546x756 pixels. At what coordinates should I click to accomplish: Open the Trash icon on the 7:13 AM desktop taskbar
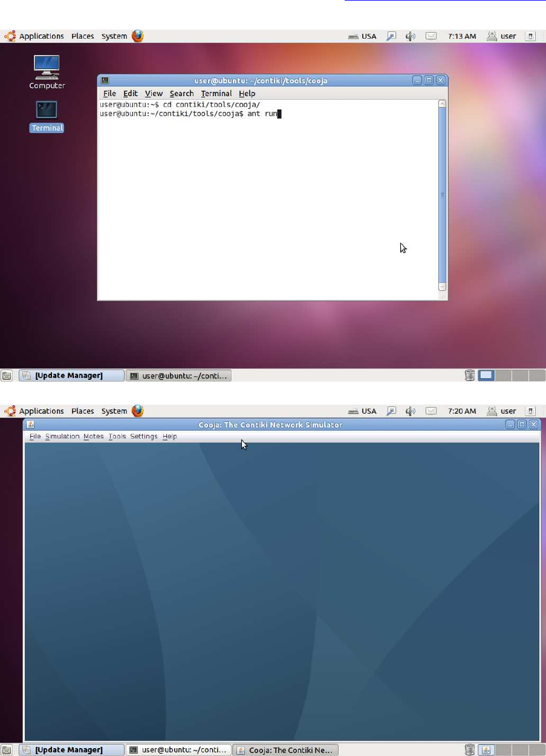(x=469, y=376)
